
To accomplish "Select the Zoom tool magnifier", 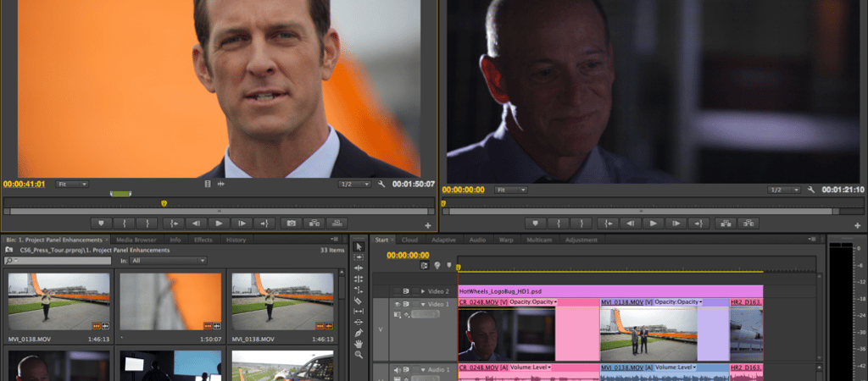I will tap(359, 356).
